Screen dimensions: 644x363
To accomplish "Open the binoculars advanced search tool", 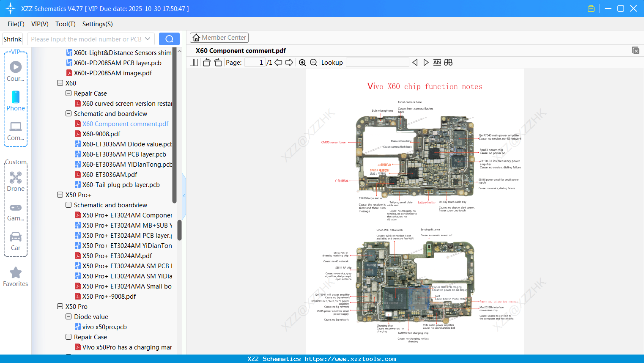I will click(448, 62).
